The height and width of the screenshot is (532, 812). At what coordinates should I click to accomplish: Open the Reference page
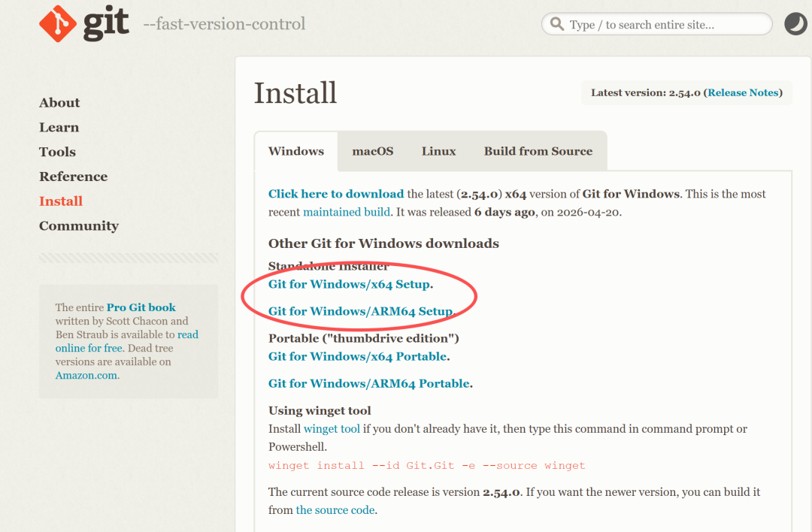coord(74,177)
